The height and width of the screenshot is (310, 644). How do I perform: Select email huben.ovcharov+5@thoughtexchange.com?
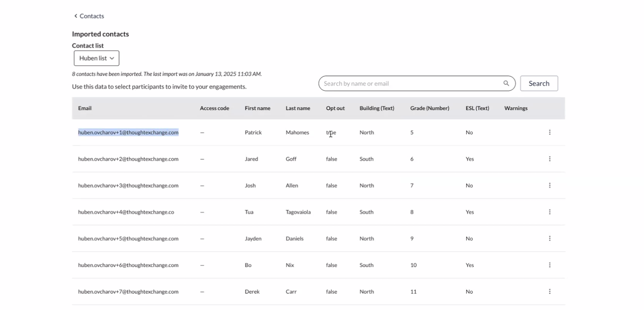pyautogui.click(x=128, y=238)
